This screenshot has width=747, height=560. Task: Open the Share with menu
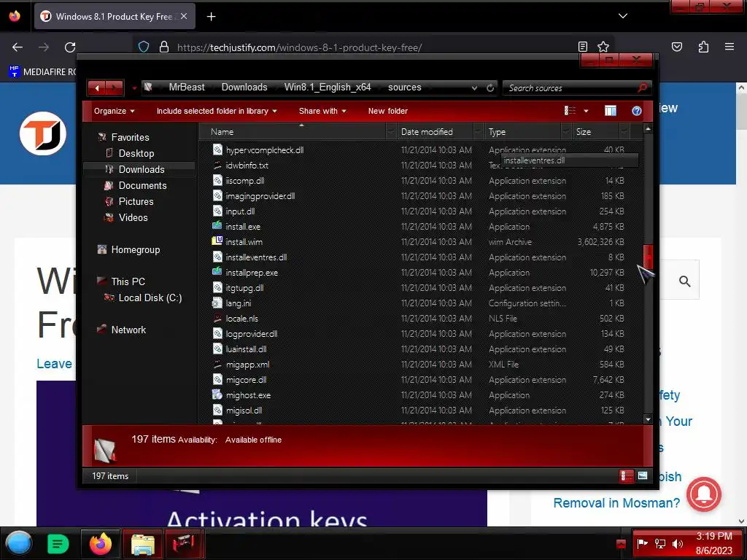322,111
